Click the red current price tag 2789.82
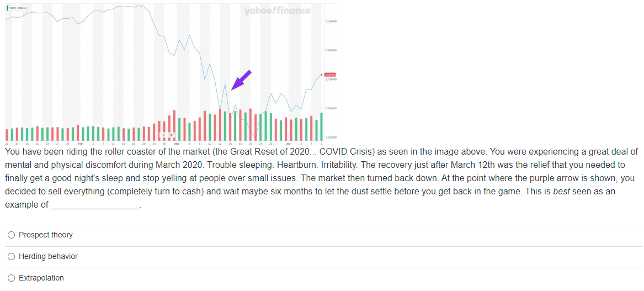 (330, 75)
